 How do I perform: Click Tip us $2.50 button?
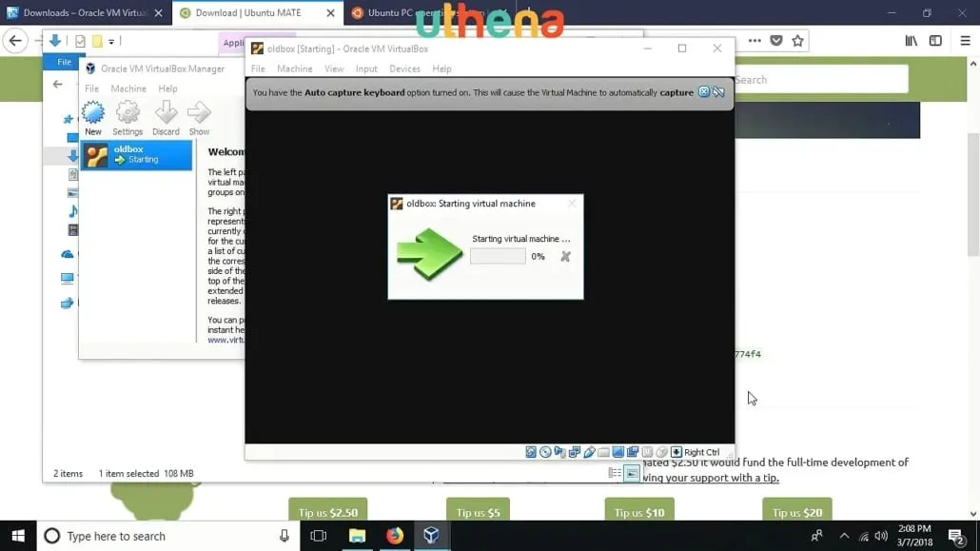[x=328, y=510]
